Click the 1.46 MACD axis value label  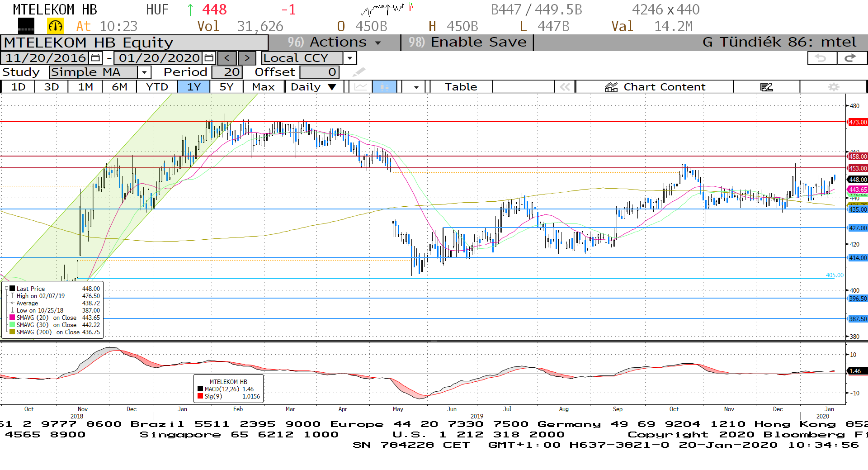pos(857,371)
